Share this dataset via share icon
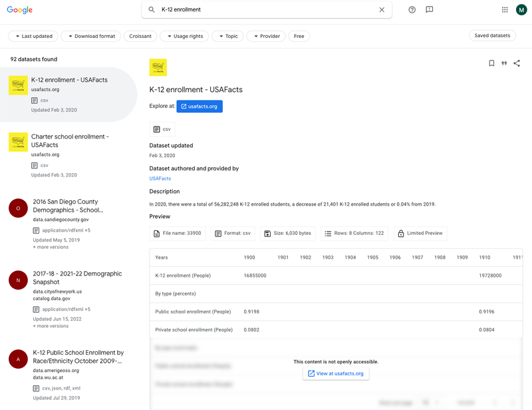 (517, 63)
